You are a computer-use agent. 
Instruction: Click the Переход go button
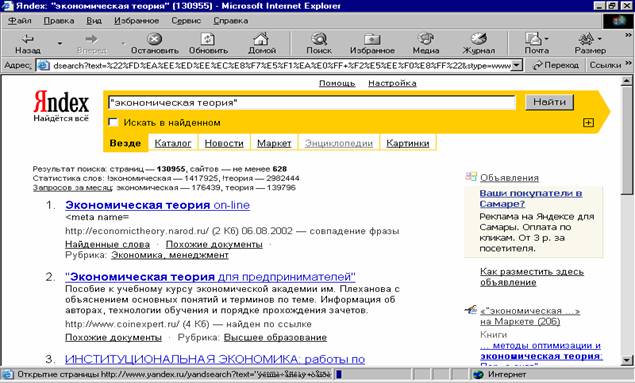coord(556,65)
